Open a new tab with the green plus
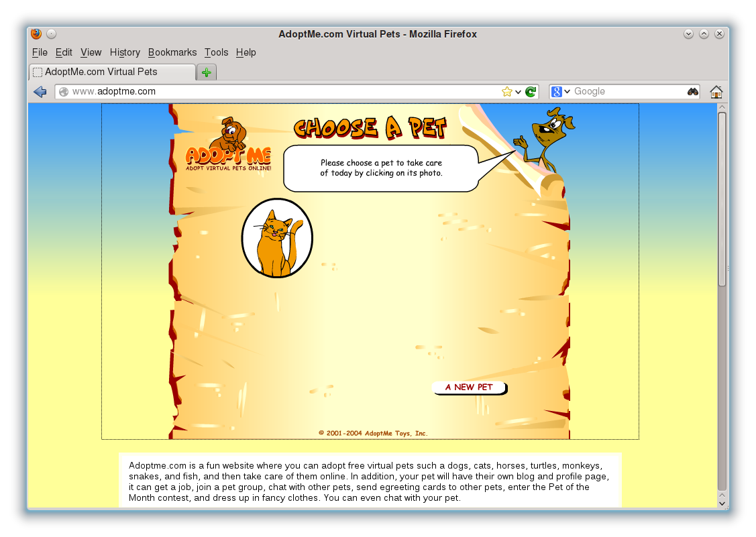Image resolution: width=756 pixels, height=537 pixels. [x=207, y=72]
